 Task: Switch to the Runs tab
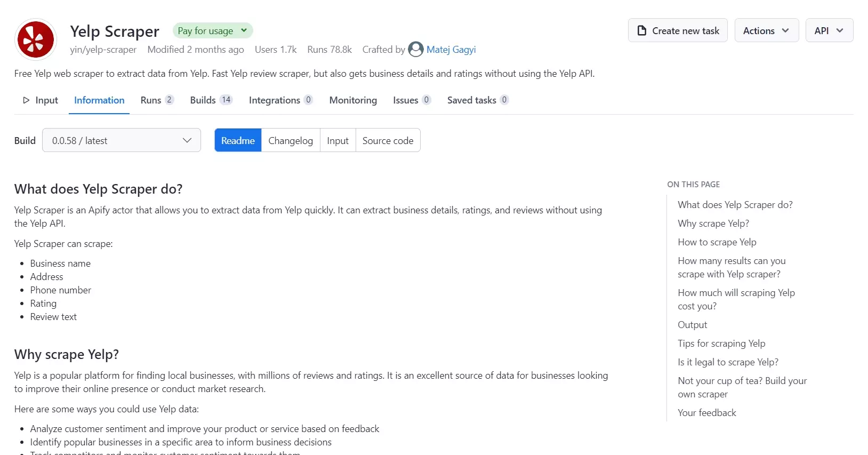point(157,100)
